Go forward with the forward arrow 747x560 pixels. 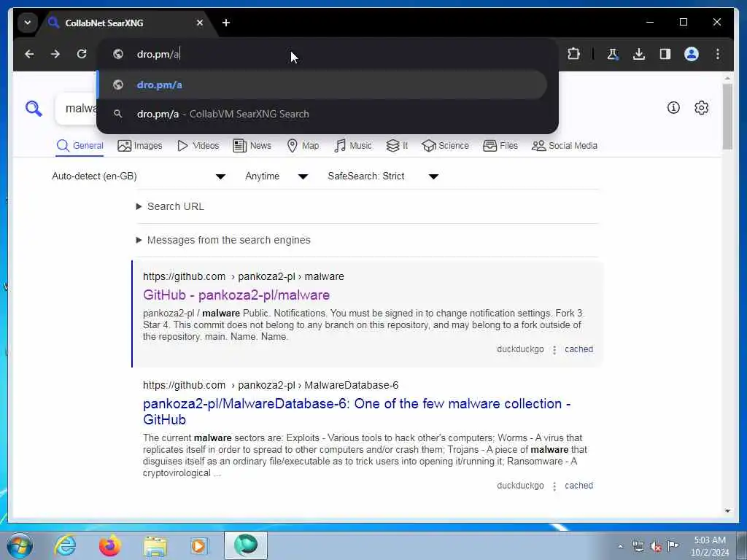coord(55,54)
